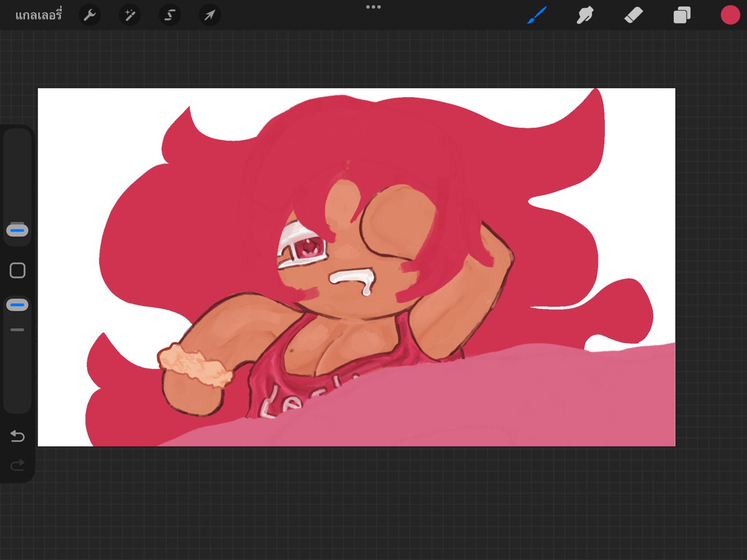Open the Actions wrench menu
The image size is (747, 560).
coord(90,15)
